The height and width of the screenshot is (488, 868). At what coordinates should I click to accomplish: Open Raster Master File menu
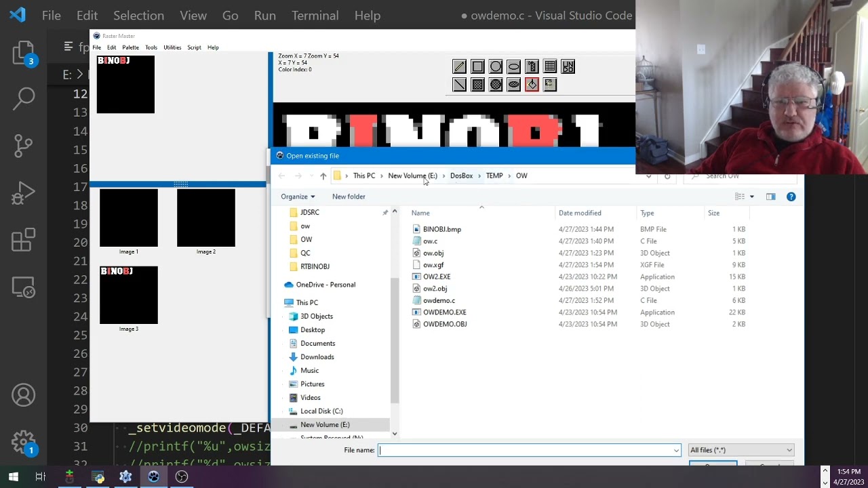coord(97,47)
